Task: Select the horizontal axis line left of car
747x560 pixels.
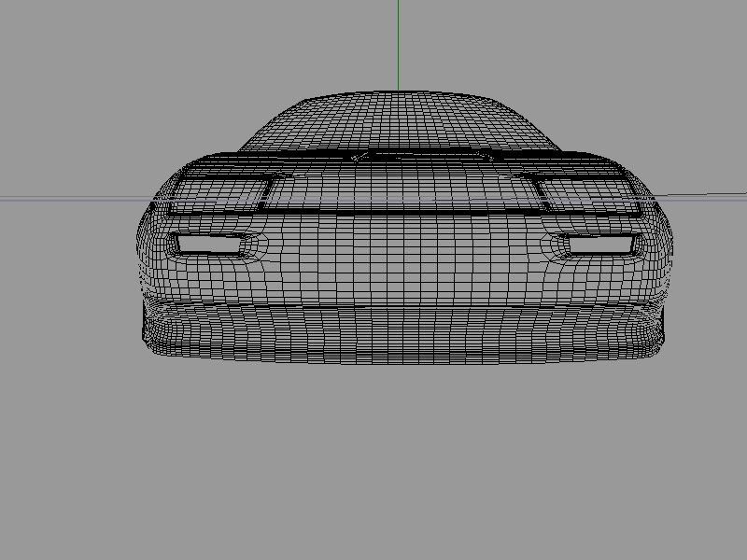Action: 75,199
